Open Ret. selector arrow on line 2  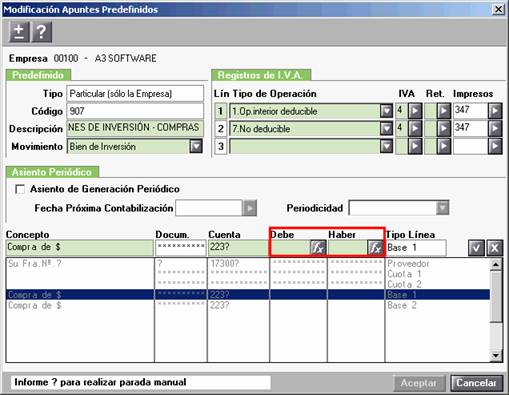click(444, 128)
